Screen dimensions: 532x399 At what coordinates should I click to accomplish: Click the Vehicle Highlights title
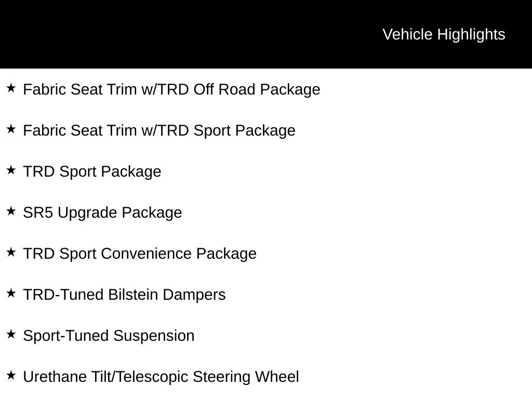(x=444, y=34)
